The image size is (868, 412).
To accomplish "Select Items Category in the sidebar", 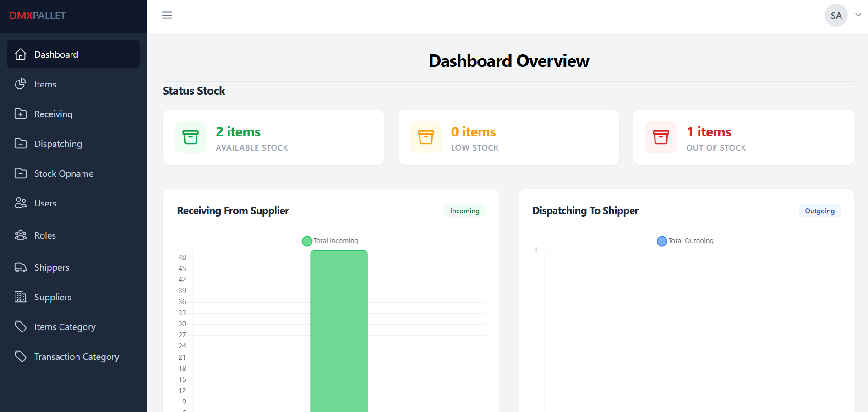I will pos(73,326).
